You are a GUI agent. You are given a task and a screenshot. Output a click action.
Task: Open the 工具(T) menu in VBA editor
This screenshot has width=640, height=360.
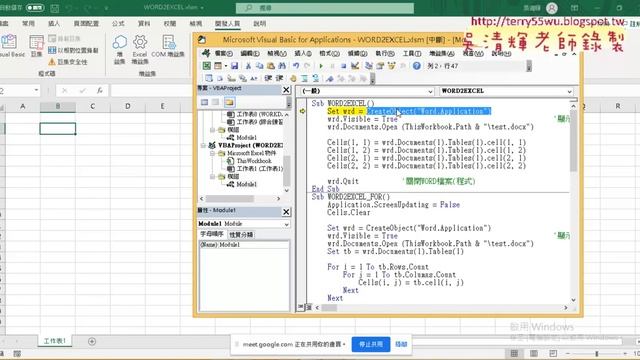pos(411,53)
